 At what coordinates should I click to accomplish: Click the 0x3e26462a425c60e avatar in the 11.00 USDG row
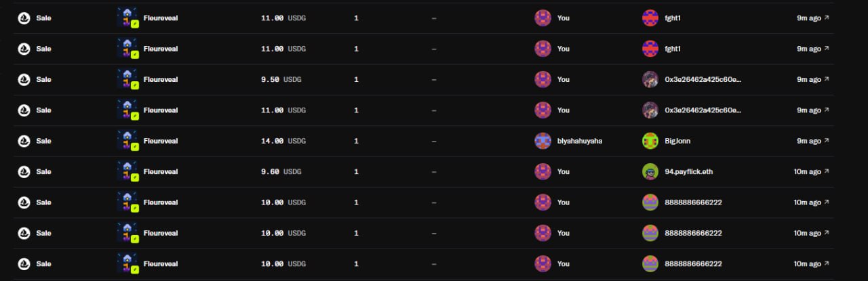coord(650,110)
